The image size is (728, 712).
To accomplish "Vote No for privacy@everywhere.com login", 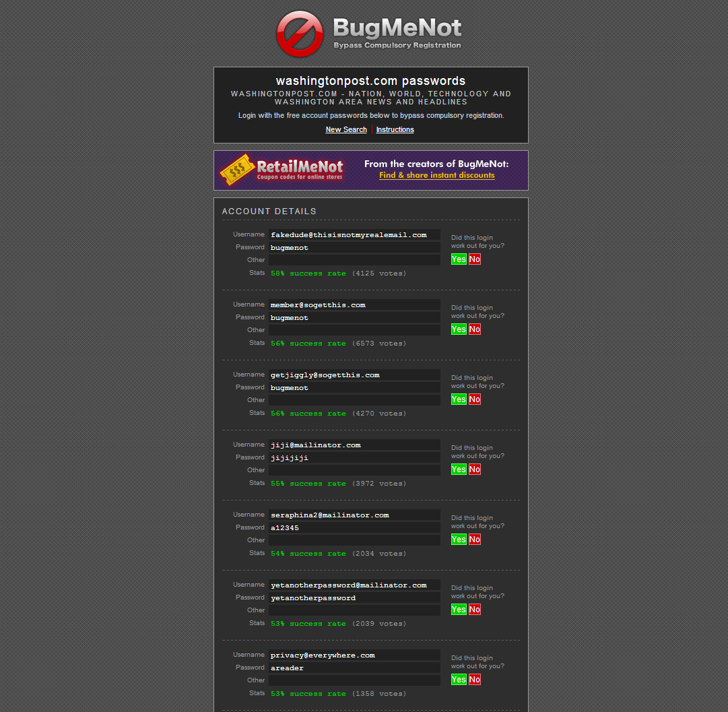I will pos(475,680).
